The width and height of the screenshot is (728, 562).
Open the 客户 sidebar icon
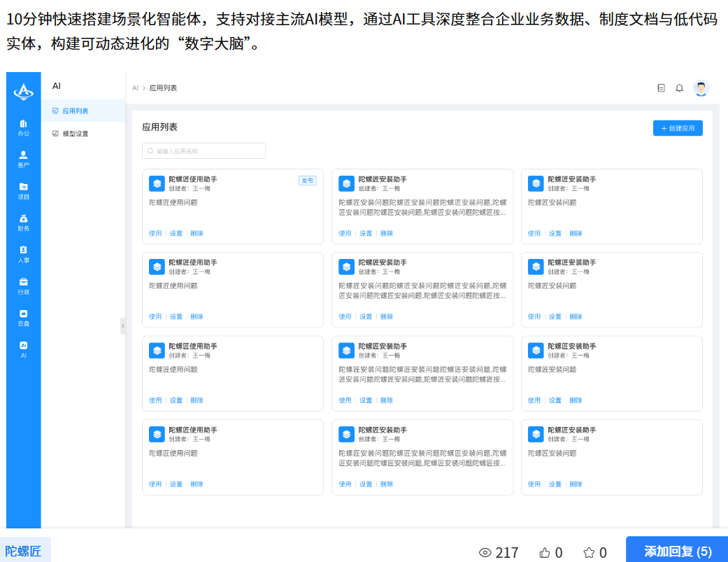(23, 159)
